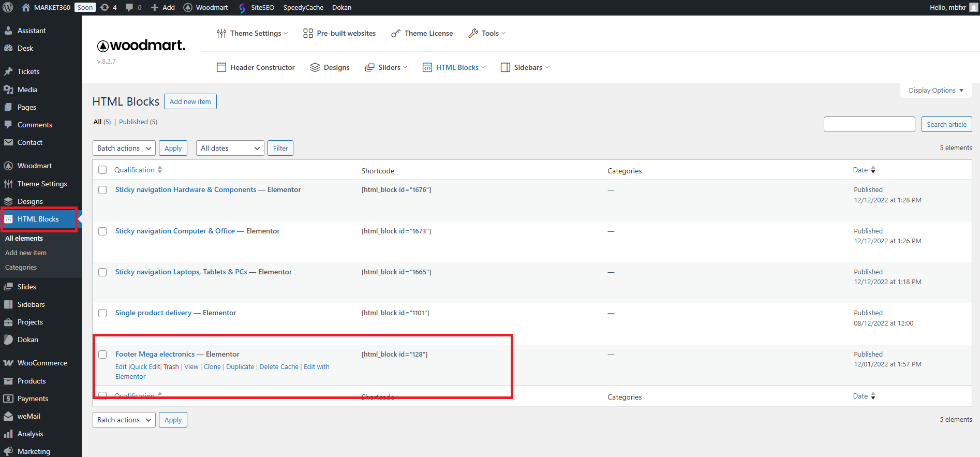Image resolution: width=980 pixels, height=457 pixels.
Task: Click the Desk sidebar icon
Action: pyautogui.click(x=8, y=48)
